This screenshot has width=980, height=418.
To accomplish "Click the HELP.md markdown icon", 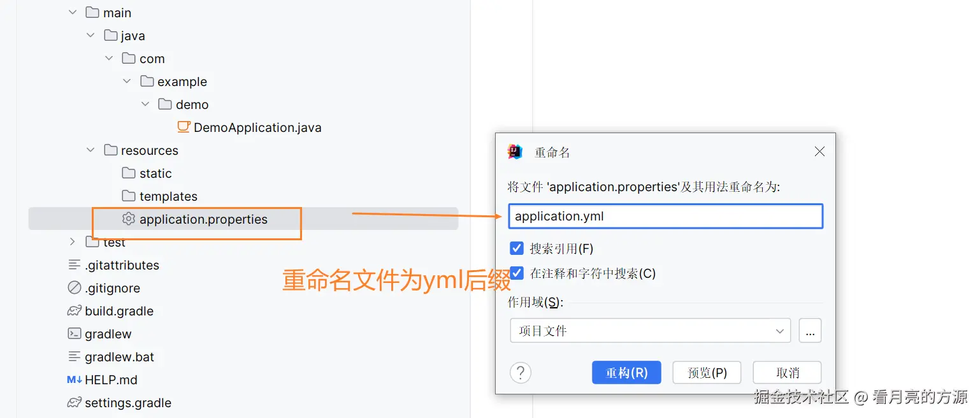I will [75, 380].
